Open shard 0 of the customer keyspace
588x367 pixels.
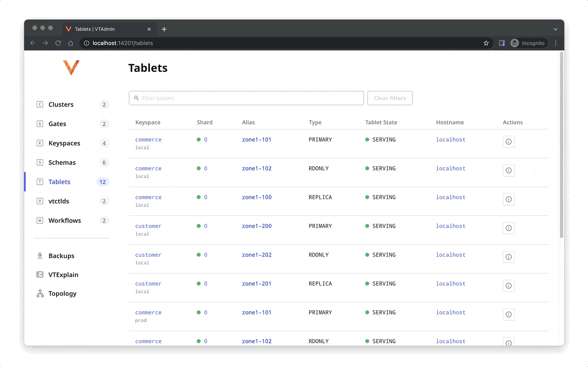coord(205,226)
